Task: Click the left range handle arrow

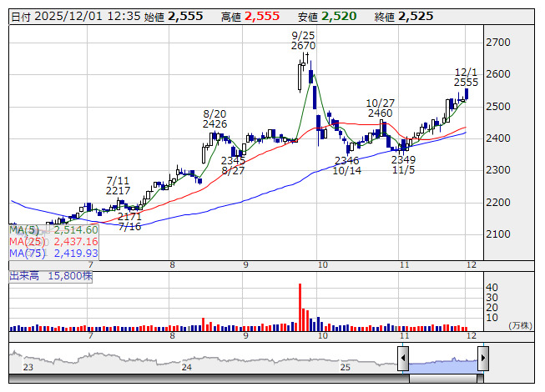Action: click(403, 358)
